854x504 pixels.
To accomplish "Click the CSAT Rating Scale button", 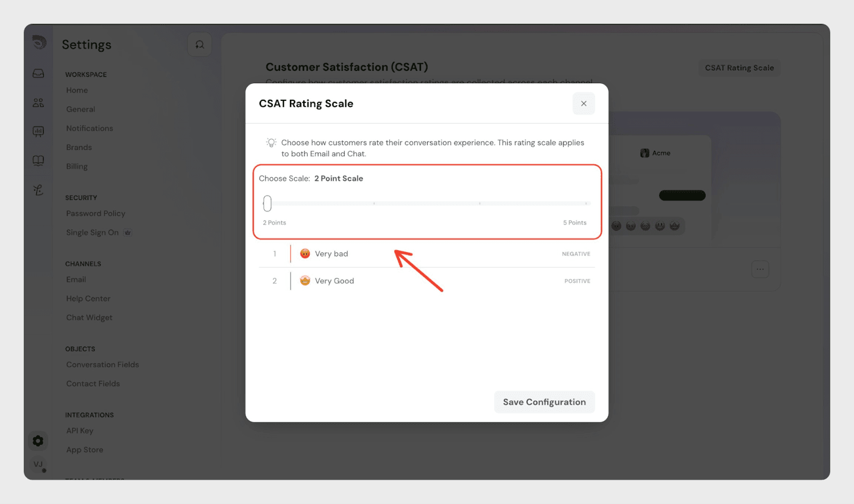I will tap(739, 68).
